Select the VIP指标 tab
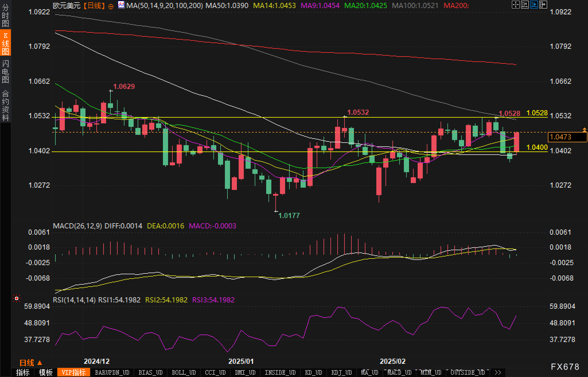588x377 pixels. click(x=74, y=372)
